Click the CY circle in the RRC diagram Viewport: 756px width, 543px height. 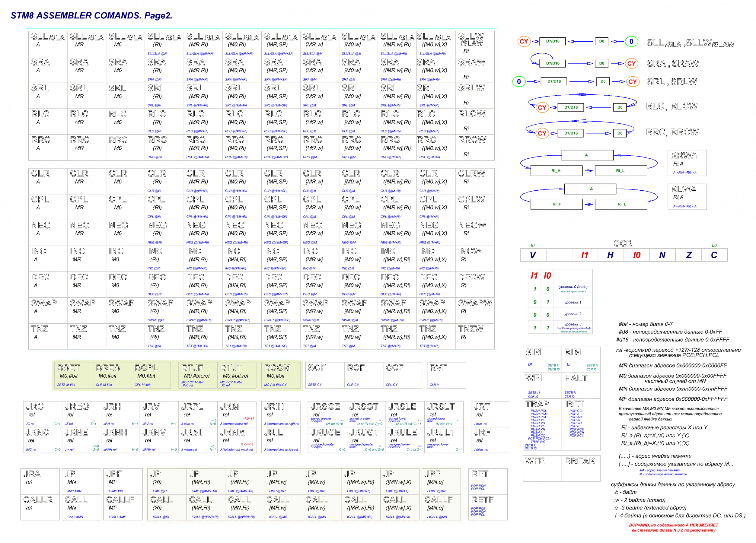[x=542, y=133]
